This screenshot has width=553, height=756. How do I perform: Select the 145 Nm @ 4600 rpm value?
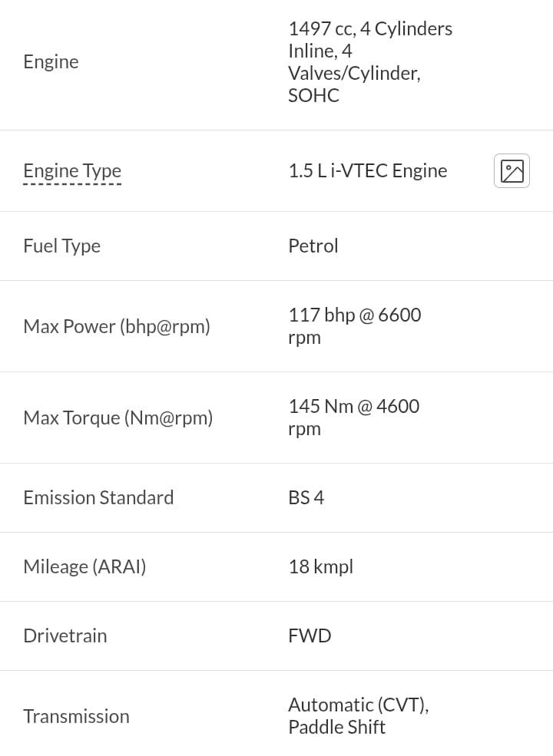[354, 417]
